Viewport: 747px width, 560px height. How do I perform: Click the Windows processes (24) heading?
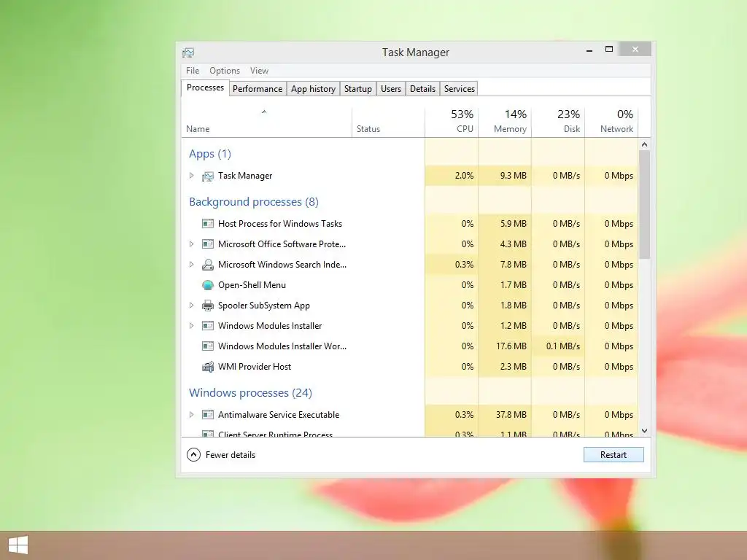point(251,393)
